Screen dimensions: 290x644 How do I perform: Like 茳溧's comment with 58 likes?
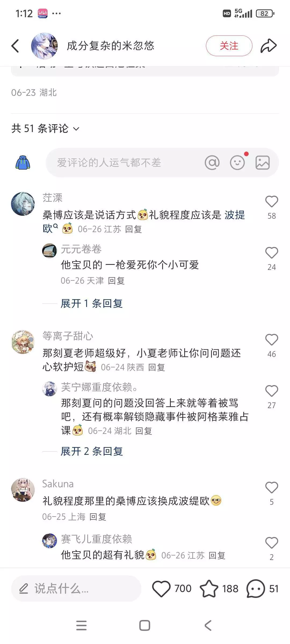(x=271, y=202)
